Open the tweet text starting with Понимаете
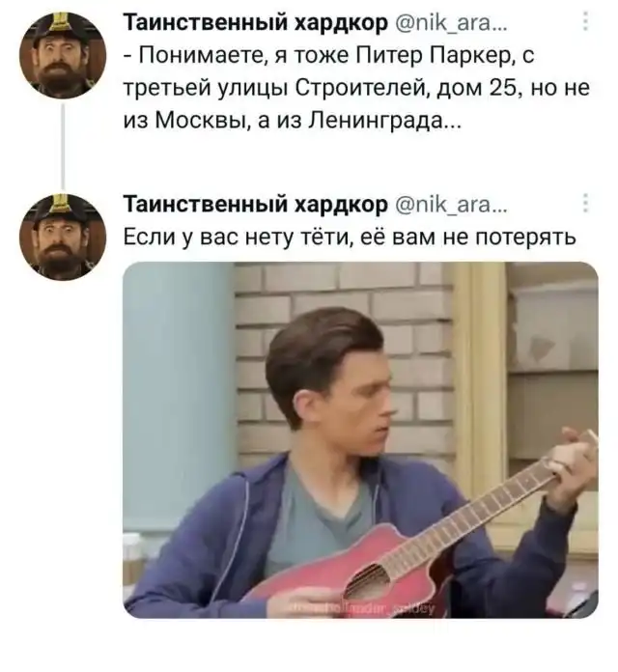The width and height of the screenshot is (618, 672). click(356, 88)
